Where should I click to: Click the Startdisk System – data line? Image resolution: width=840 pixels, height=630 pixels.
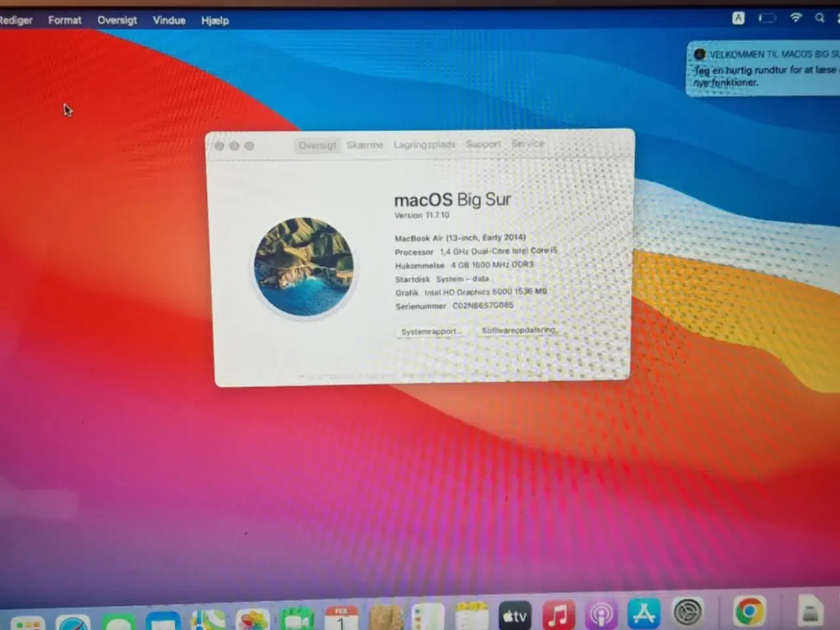click(x=442, y=279)
